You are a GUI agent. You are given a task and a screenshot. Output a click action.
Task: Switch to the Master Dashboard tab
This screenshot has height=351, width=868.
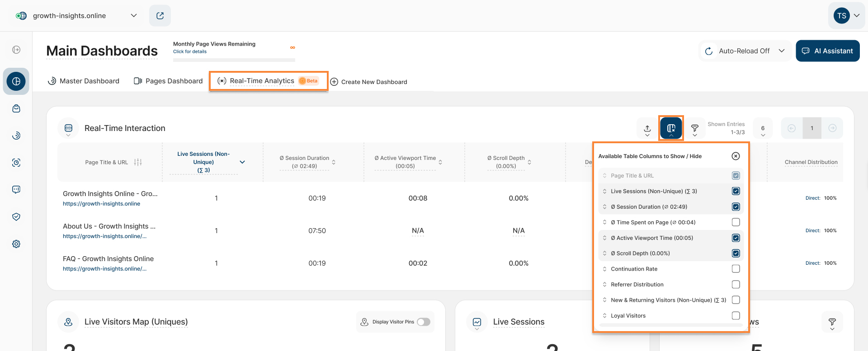click(x=84, y=81)
